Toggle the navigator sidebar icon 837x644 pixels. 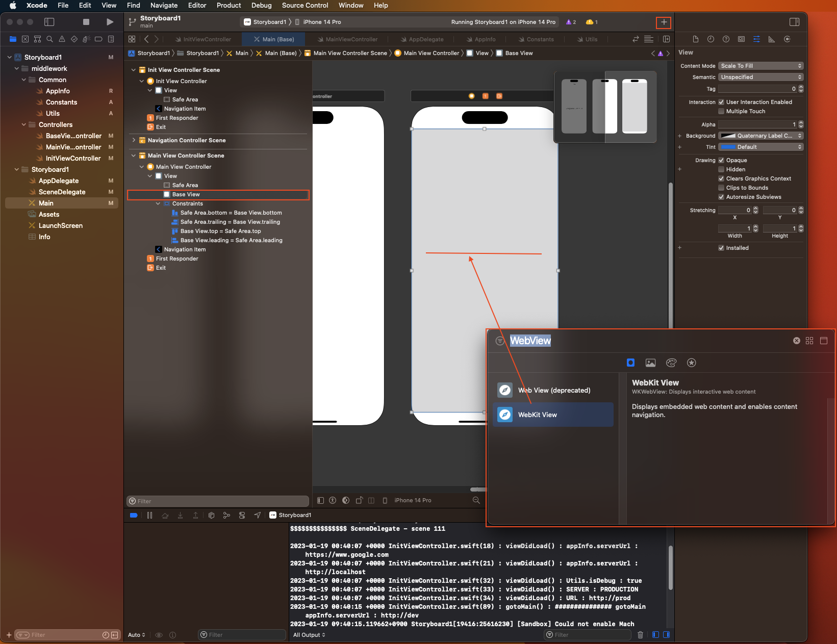(49, 22)
